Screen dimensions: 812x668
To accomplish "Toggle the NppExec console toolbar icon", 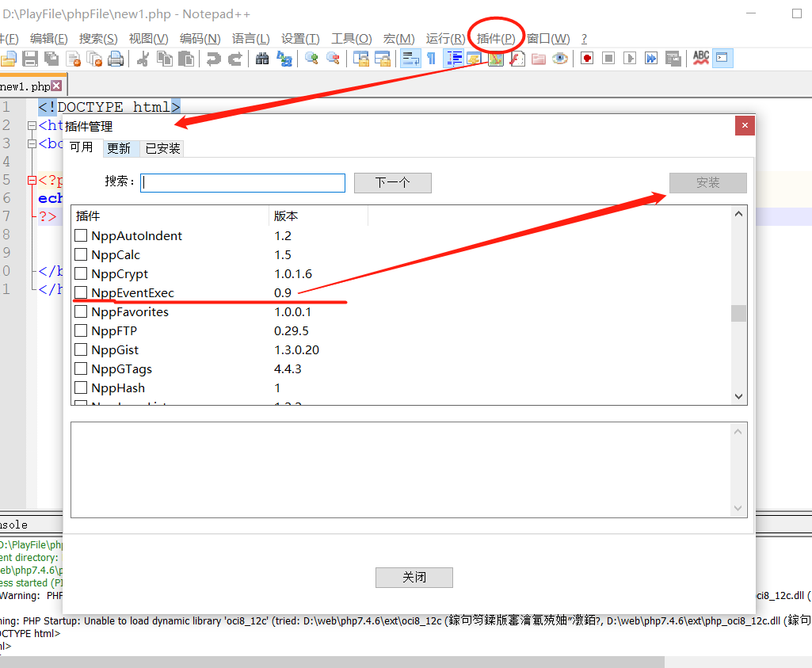I will coord(722,58).
